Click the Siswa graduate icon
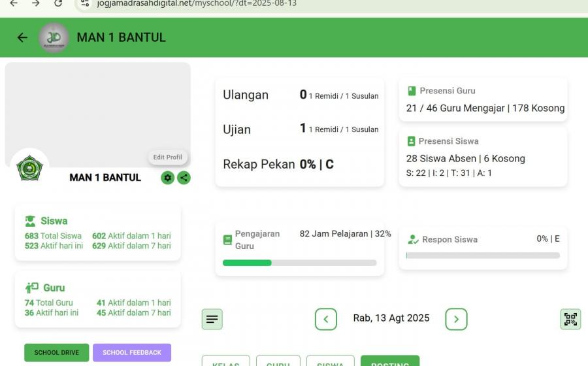 coord(30,221)
